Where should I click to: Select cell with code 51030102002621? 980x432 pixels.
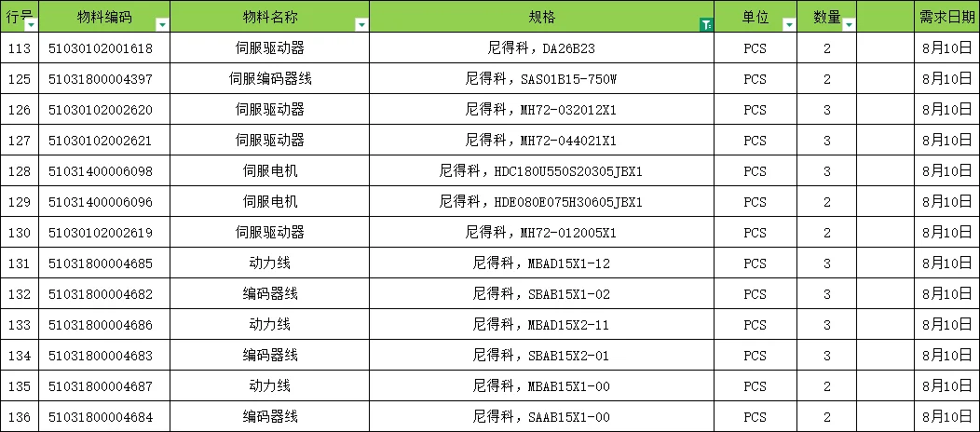click(x=104, y=140)
